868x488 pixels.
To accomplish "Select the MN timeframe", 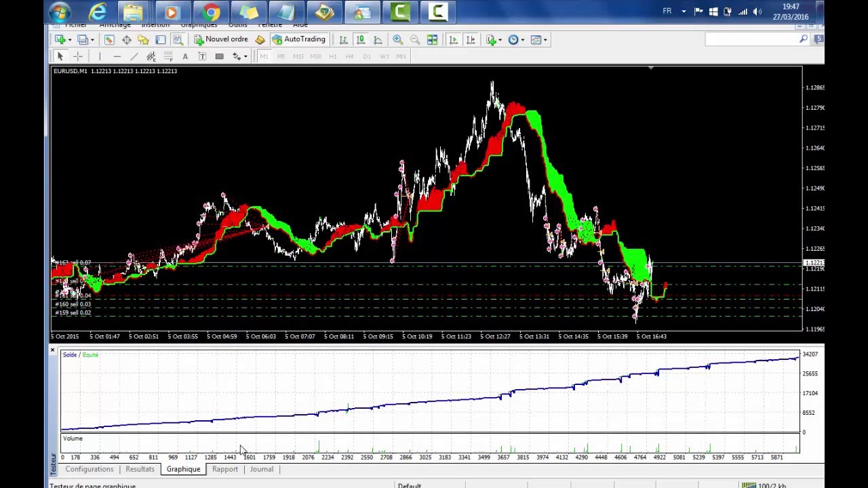I will [401, 56].
